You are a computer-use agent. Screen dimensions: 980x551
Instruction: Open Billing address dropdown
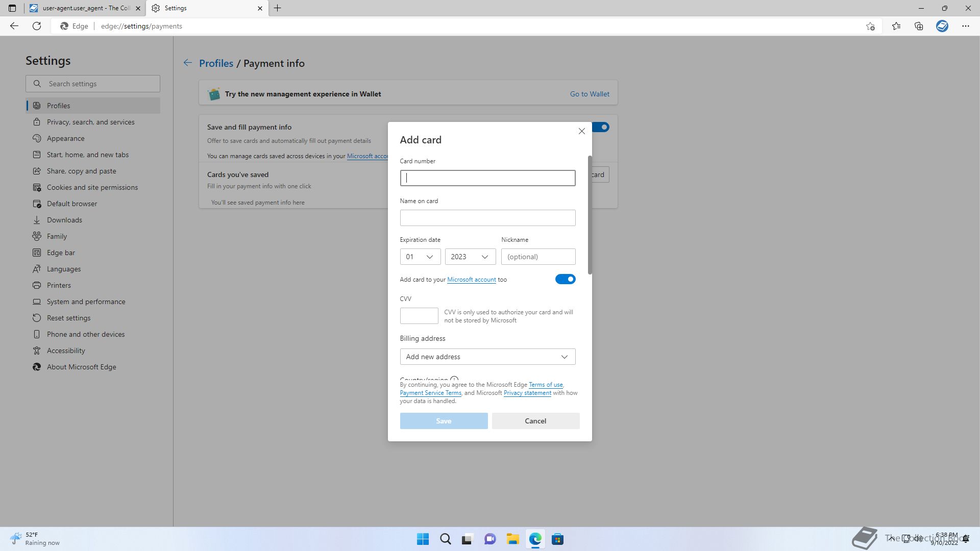[487, 357]
